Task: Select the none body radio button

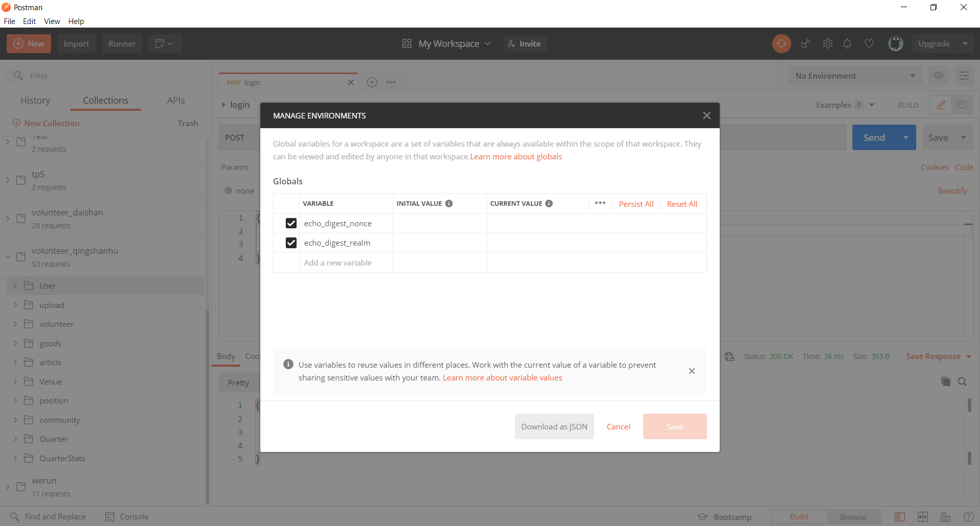Action: pyautogui.click(x=229, y=190)
